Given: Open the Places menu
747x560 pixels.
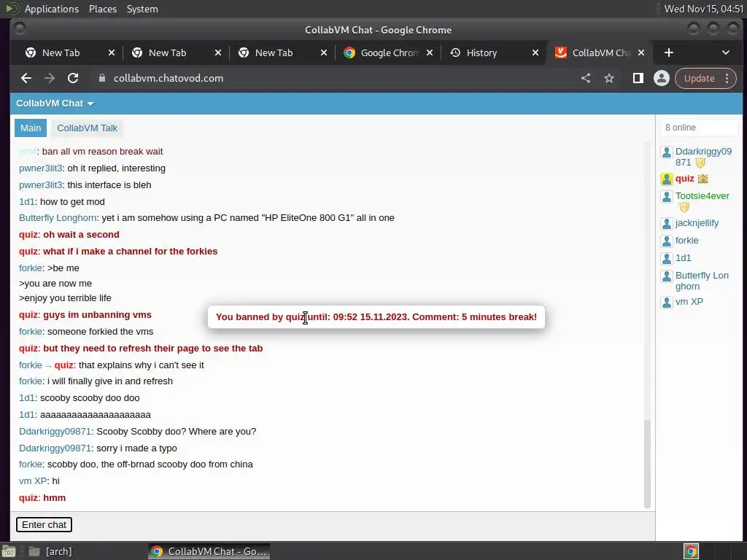Looking at the screenshot, I should tap(102, 9).
